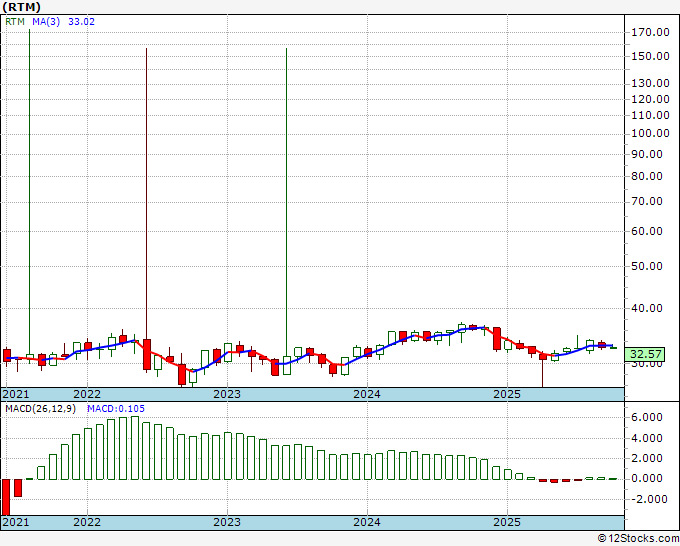This screenshot has width=680, height=546.
Task: Click the 32.57 current price tag
Action: [646, 354]
